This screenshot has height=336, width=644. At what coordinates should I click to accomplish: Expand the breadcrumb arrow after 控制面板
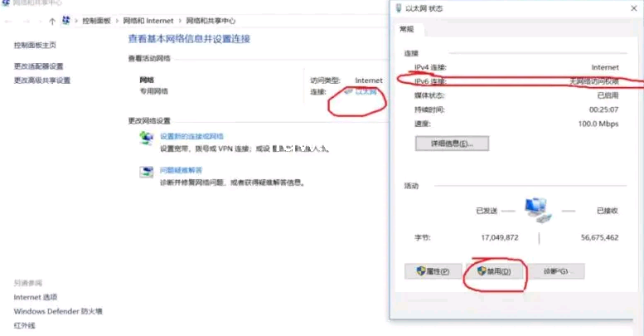pos(117,20)
